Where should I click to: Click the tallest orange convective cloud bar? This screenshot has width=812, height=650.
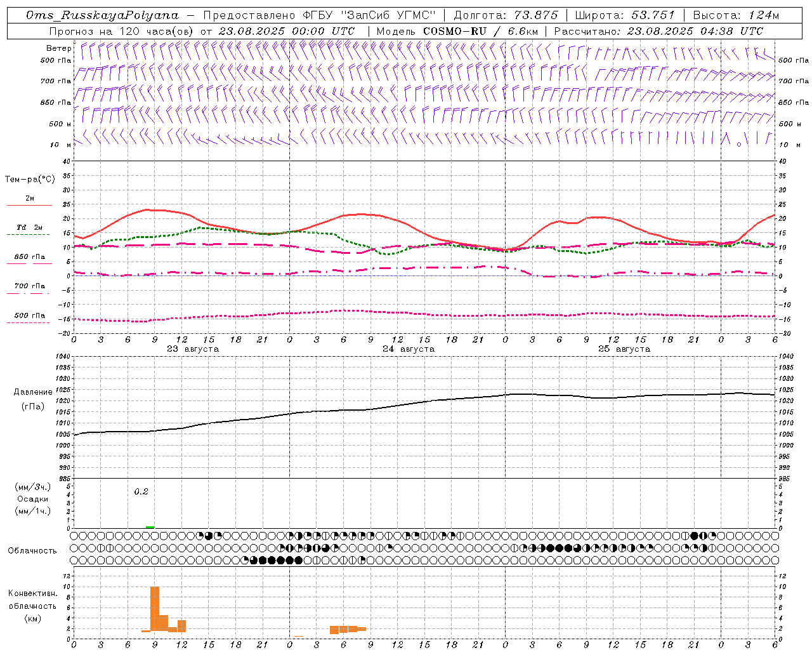tap(155, 608)
